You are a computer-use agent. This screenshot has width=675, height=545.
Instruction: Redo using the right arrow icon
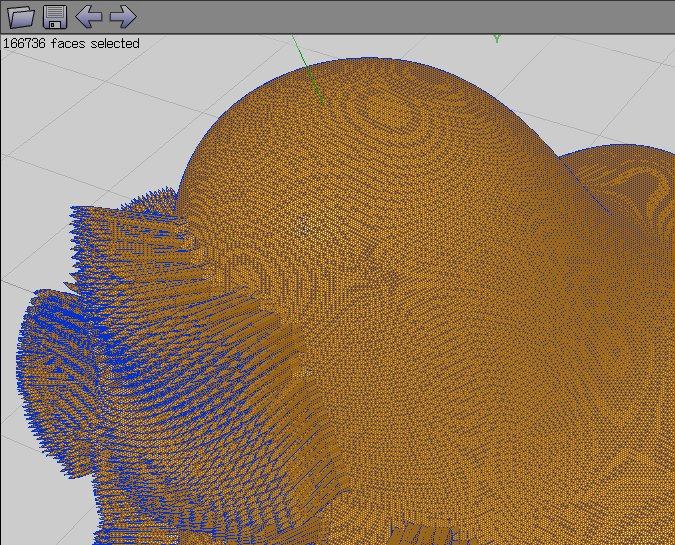tap(123, 17)
